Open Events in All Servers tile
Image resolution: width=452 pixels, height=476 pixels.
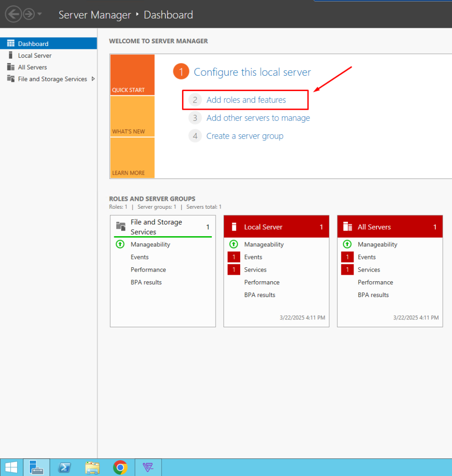pos(367,257)
